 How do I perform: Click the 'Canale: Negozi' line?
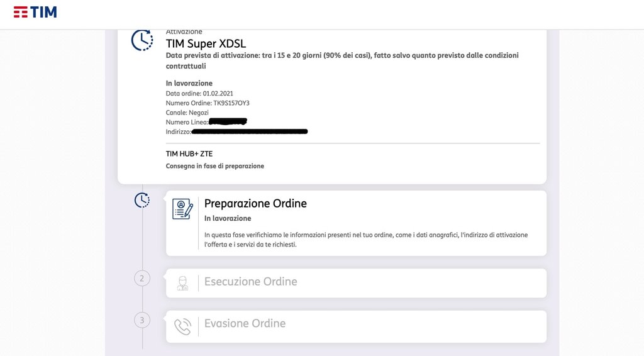187,113
